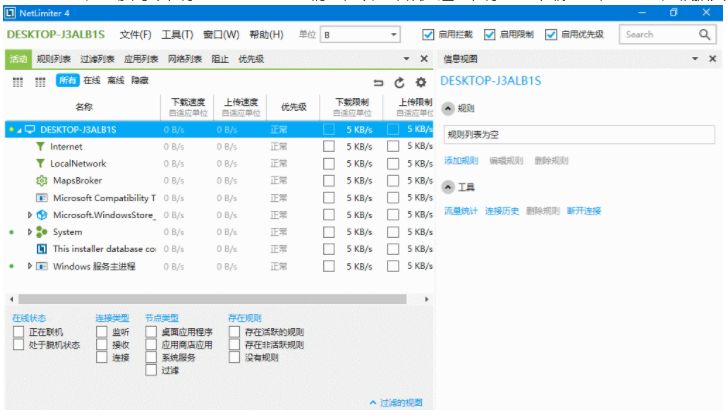Image resolution: width=728 pixels, height=415 pixels.
Task: Switch to the 过滤列表 tab
Action: point(97,59)
